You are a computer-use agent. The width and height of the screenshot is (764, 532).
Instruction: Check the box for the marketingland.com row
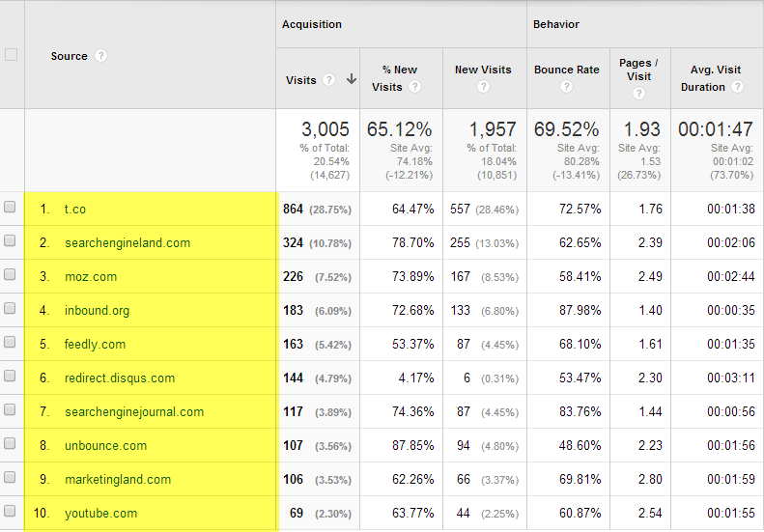(10, 477)
